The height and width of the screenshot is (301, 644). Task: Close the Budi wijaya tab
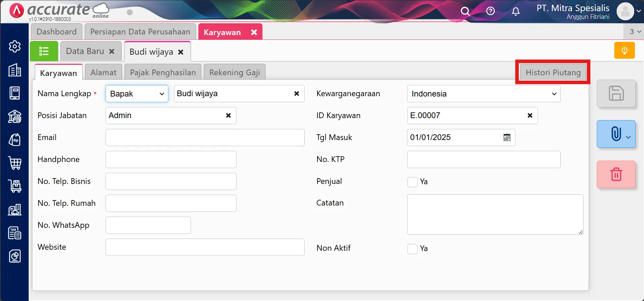tap(181, 52)
